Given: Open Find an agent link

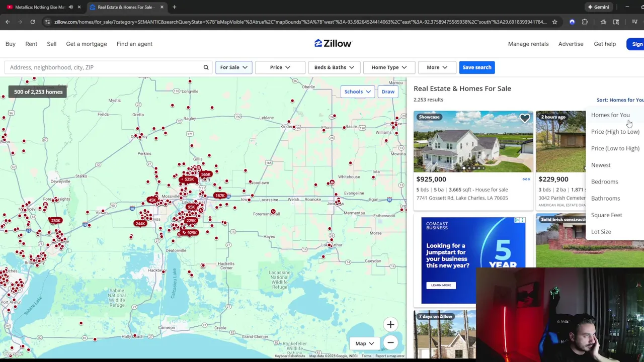Looking at the screenshot, I should (x=134, y=44).
